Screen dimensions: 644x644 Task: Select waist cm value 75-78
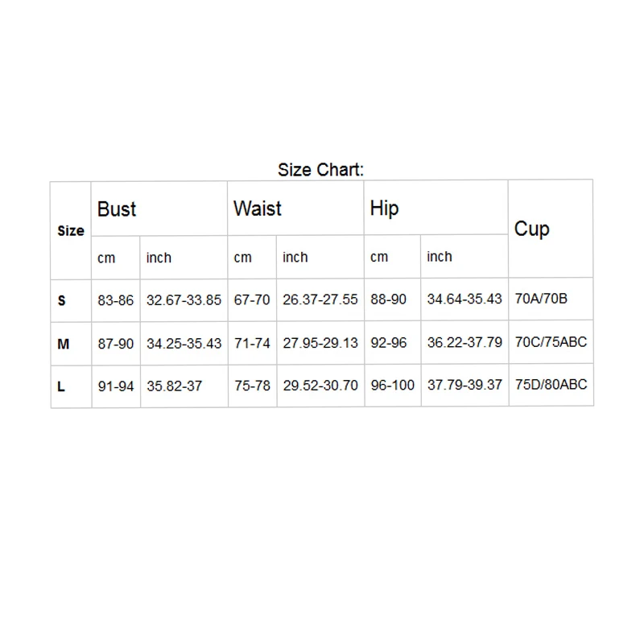[x=252, y=386]
